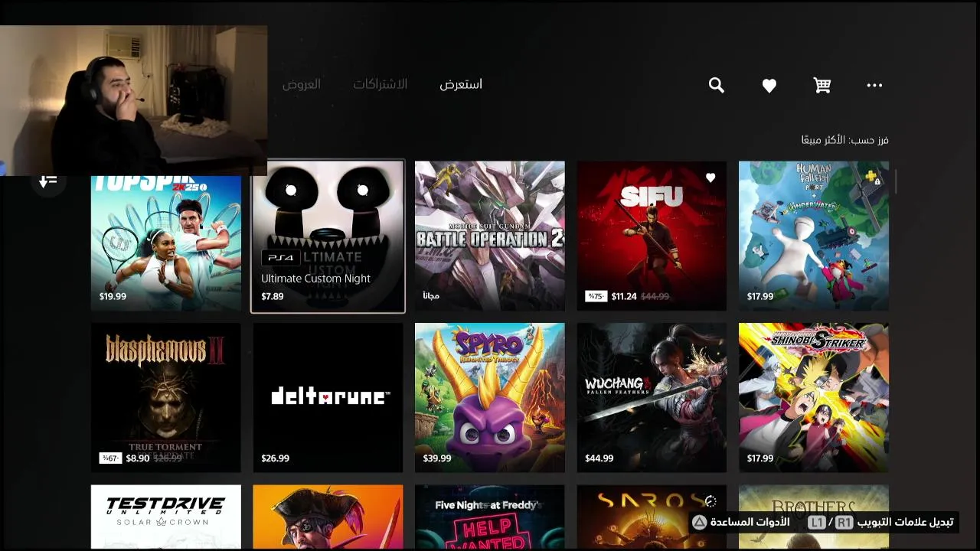Screen dimensions: 980x551
Task: Click the $19.99 price on TopSpin 2K25
Action: pos(113,296)
